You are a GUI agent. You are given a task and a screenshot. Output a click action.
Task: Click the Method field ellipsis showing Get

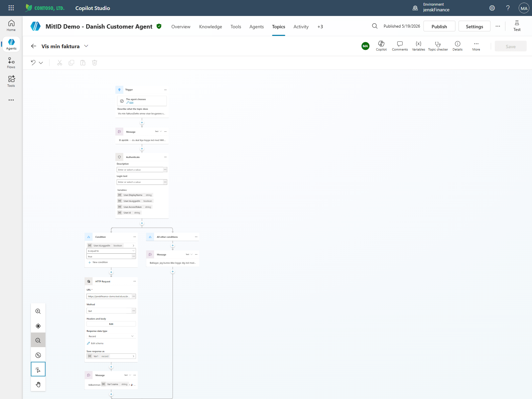pyautogui.click(x=134, y=311)
